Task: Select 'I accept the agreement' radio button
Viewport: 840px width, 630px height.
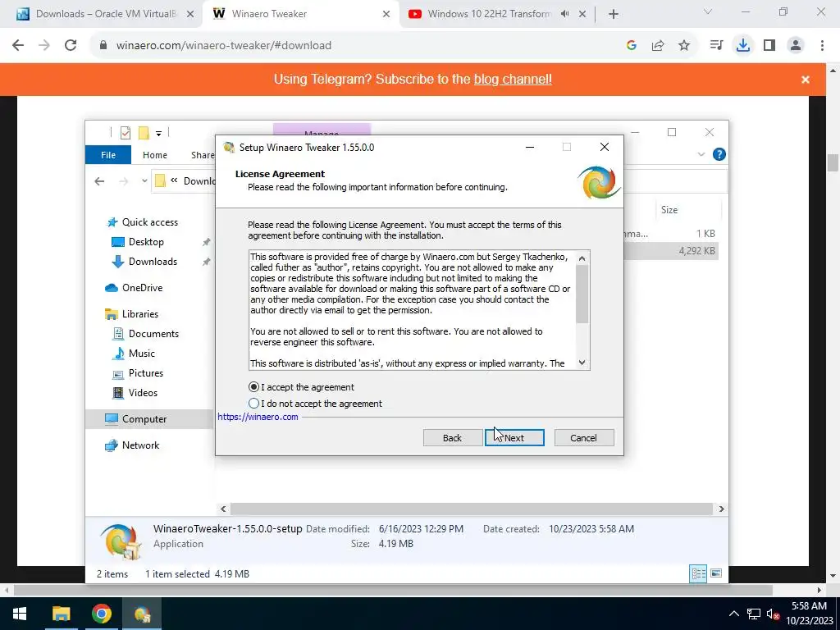Action: 254,387
